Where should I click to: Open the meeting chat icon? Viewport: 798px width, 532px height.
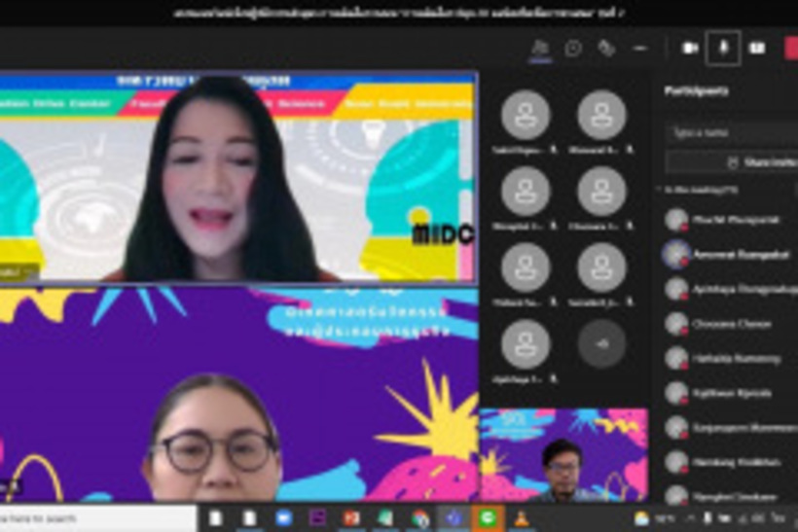(x=573, y=48)
